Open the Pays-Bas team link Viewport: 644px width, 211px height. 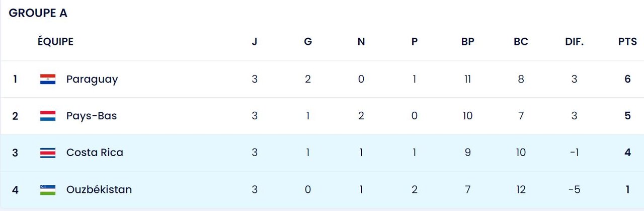point(92,116)
